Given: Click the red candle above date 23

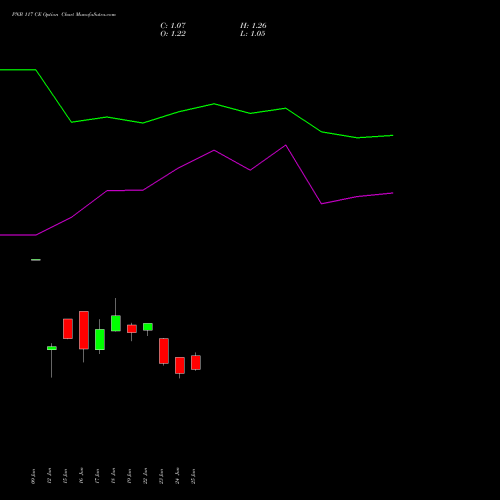Looking at the screenshot, I should coord(164,351).
